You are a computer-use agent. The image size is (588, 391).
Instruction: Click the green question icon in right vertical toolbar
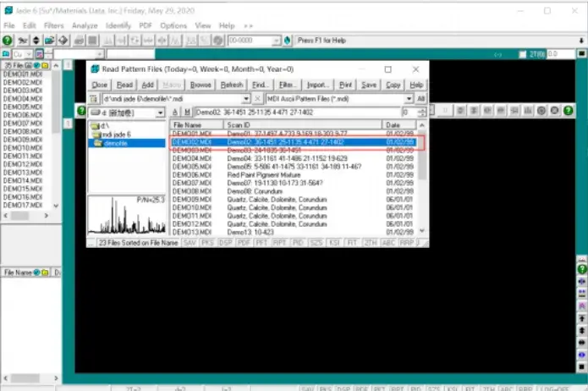pyautogui.click(x=582, y=268)
